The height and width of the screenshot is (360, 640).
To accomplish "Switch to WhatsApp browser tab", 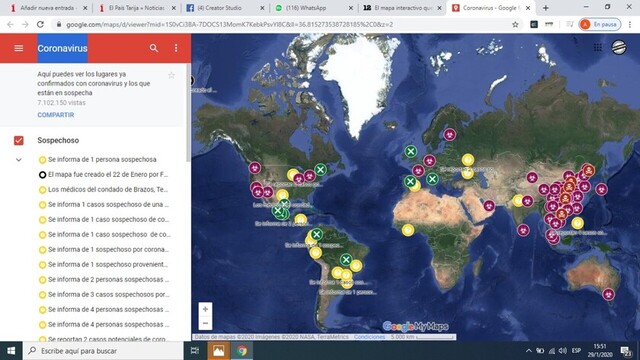I will tap(313, 8).
